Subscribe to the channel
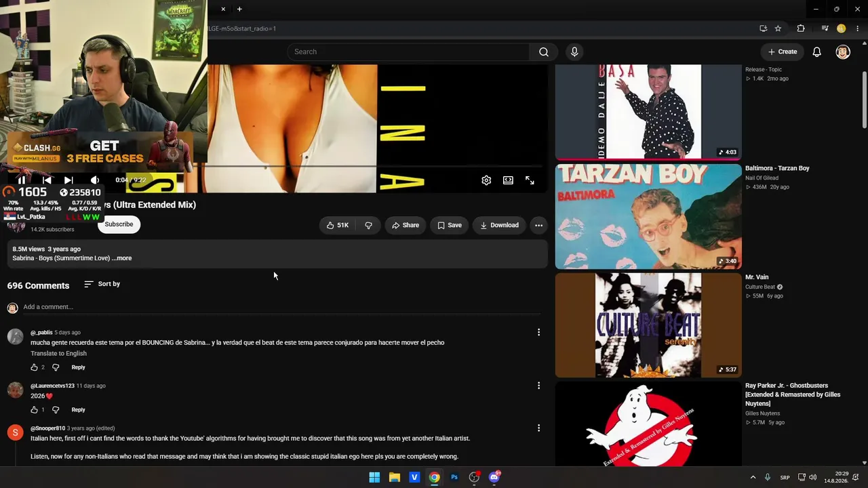The image size is (868, 488). click(x=119, y=224)
